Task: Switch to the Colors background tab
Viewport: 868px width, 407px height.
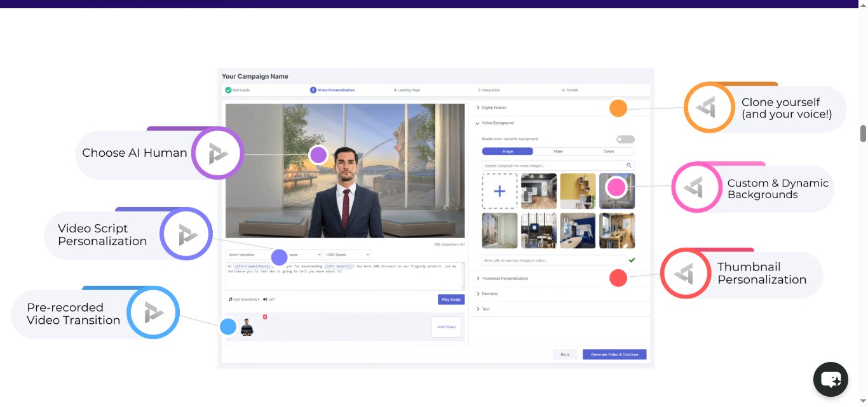Action: click(609, 152)
